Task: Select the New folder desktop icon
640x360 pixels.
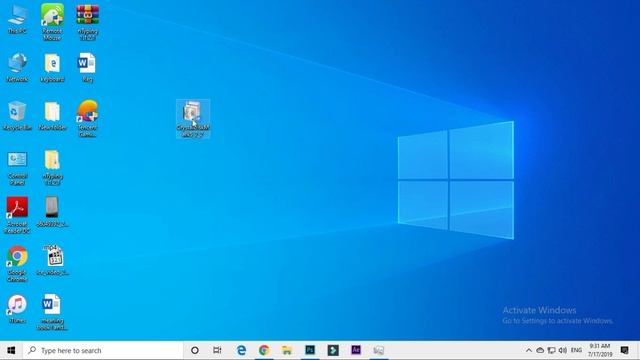Action: (x=52, y=116)
